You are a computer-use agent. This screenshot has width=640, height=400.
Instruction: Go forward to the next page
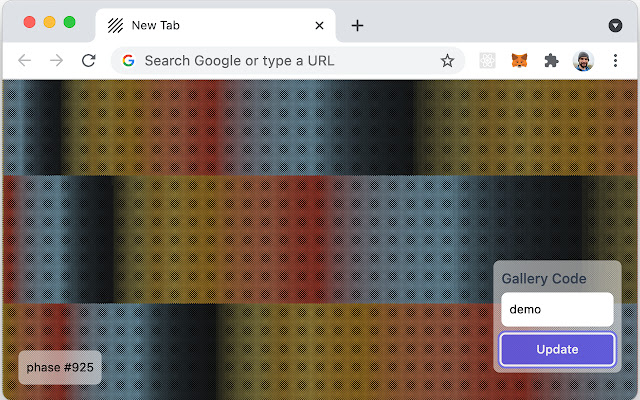[56, 61]
